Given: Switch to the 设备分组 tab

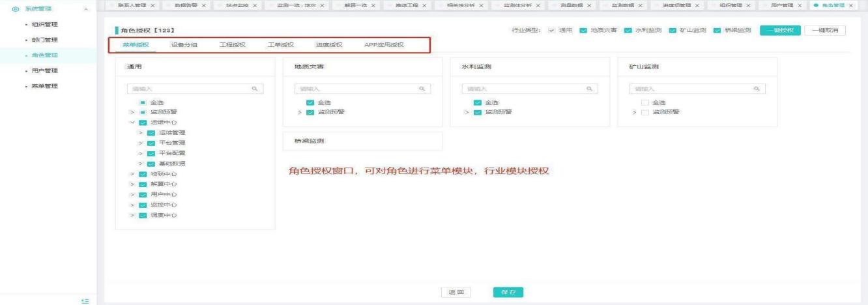Looking at the screenshot, I should 184,45.
